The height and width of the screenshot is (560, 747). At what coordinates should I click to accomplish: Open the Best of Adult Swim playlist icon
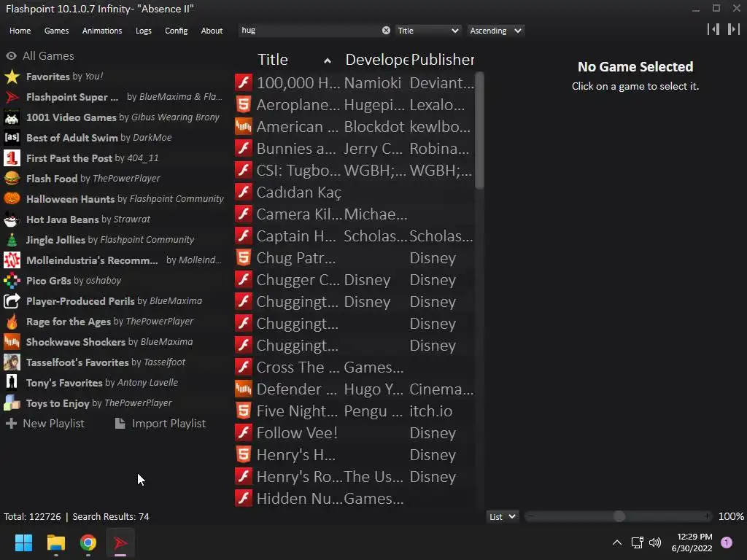click(x=12, y=138)
